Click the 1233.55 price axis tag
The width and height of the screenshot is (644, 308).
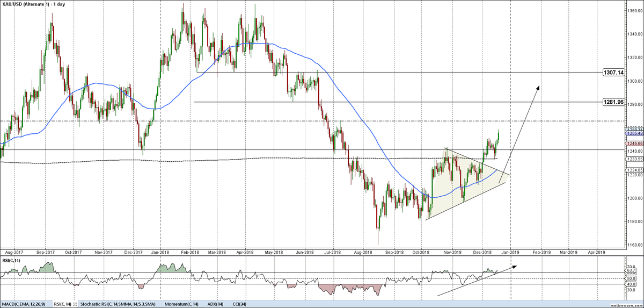click(634, 159)
